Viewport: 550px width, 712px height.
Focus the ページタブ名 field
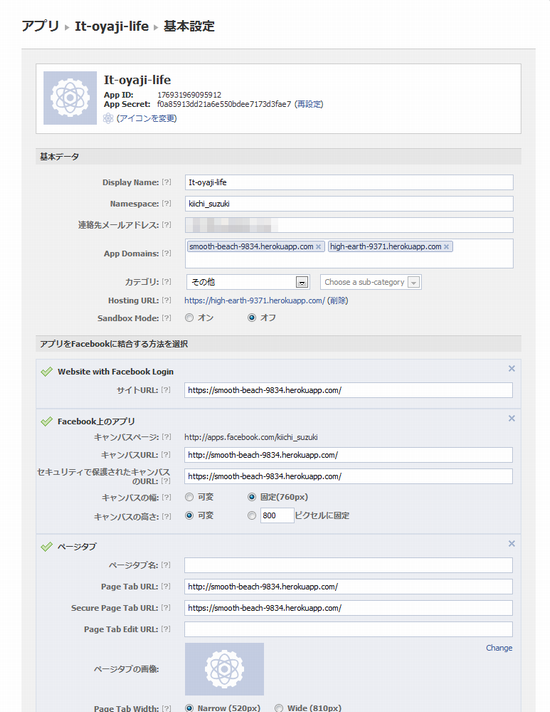348,565
